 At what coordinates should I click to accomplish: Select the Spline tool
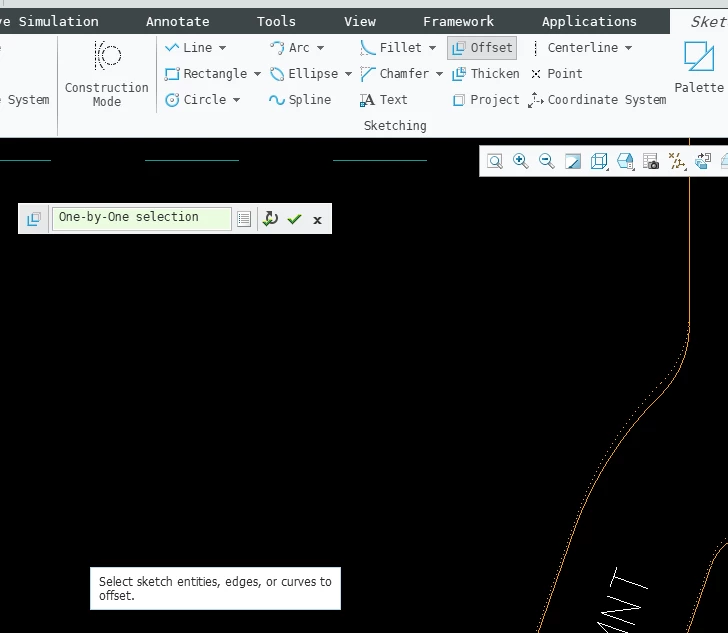(x=300, y=99)
